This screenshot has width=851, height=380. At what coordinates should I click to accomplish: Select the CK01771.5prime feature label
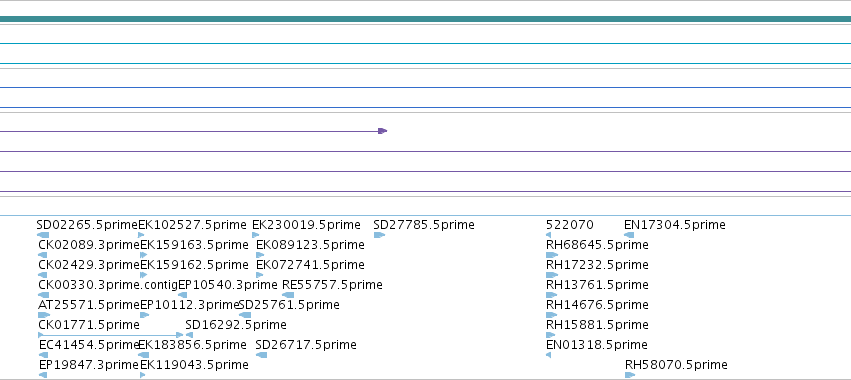click(89, 325)
